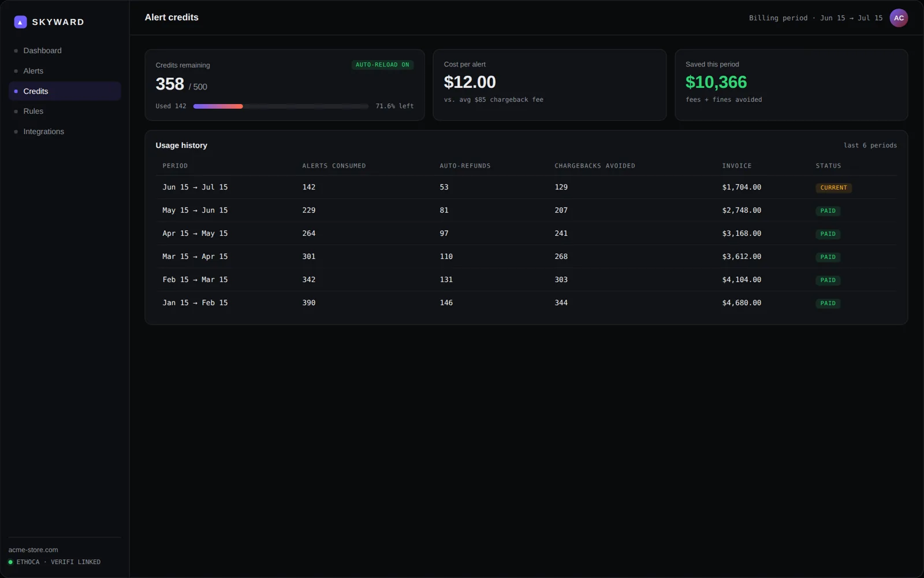Click the CHARGEBACKS AVOIDED column header

click(595, 166)
